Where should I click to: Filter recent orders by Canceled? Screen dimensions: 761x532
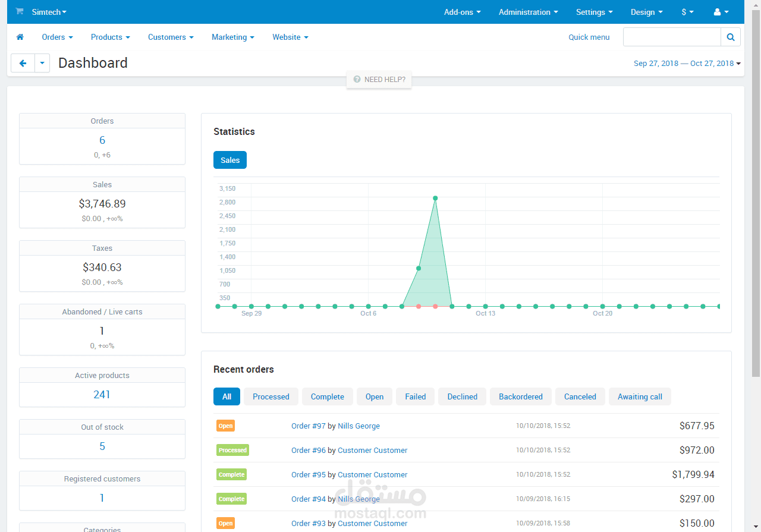[580, 396]
